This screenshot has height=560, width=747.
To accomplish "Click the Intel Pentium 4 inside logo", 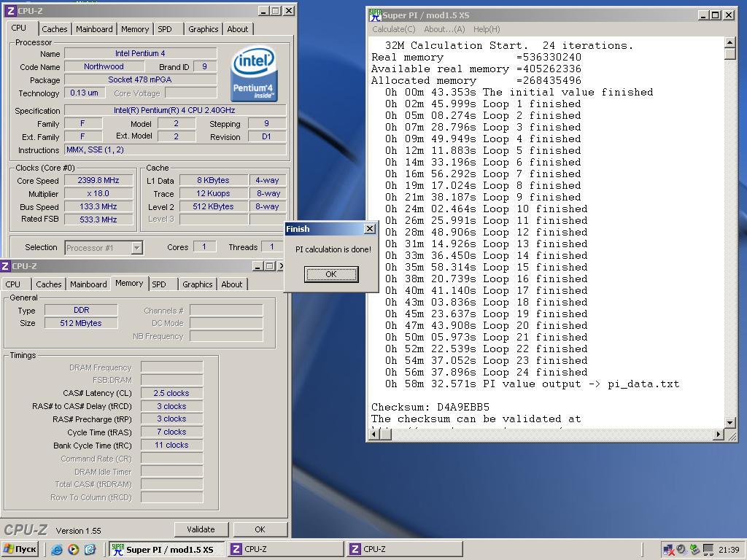I will tap(254, 74).
